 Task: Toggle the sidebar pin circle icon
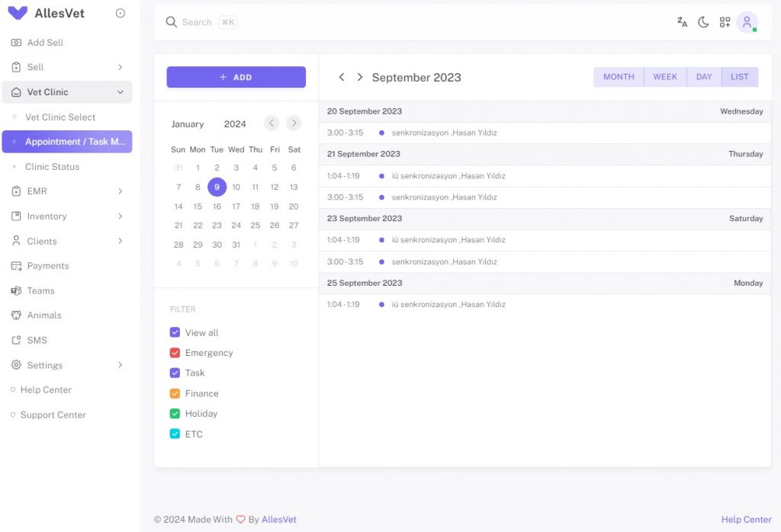tap(120, 14)
